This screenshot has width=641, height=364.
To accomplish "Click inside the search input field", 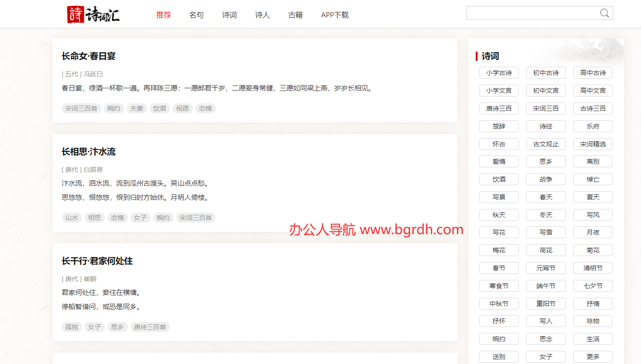I will tap(531, 13).
